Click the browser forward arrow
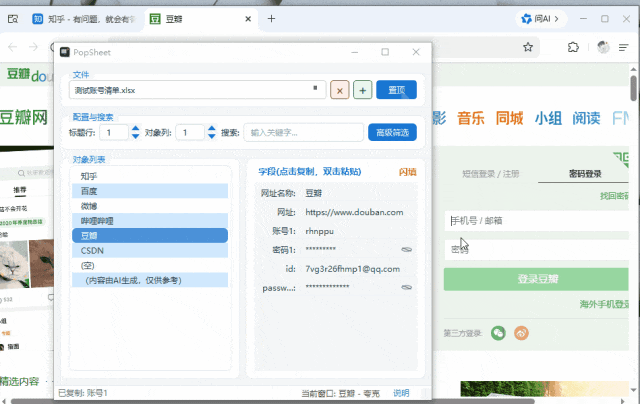The height and width of the screenshot is (404, 640). (33, 47)
